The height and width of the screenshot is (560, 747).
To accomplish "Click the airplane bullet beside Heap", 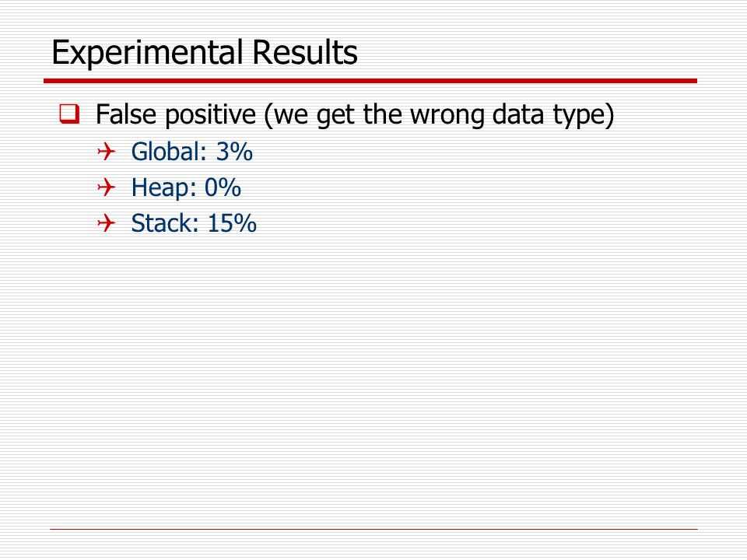I will (x=107, y=187).
